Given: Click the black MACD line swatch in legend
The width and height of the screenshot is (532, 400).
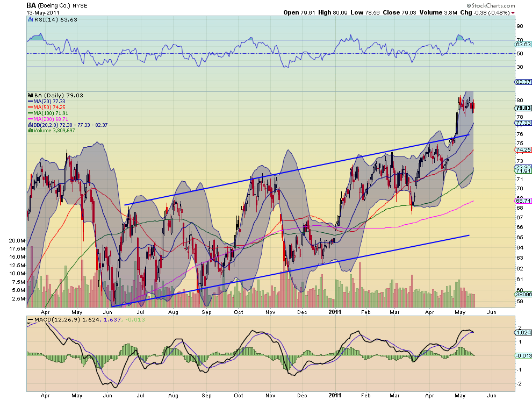Looking at the screenshot, I should coord(30,319).
